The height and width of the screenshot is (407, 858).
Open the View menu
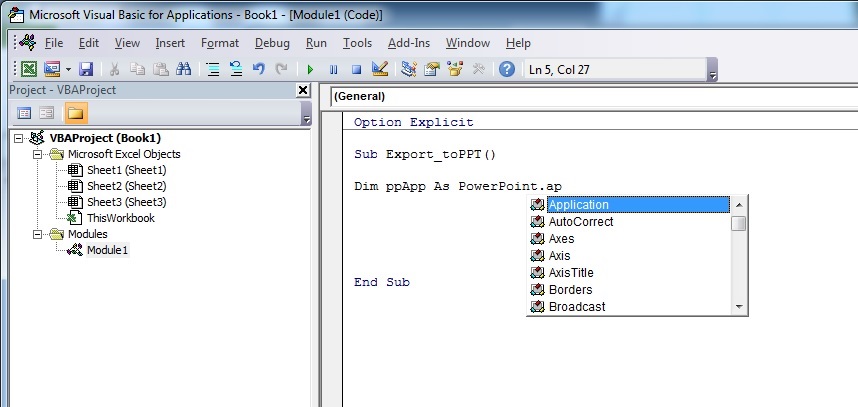click(x=127, y=43)
